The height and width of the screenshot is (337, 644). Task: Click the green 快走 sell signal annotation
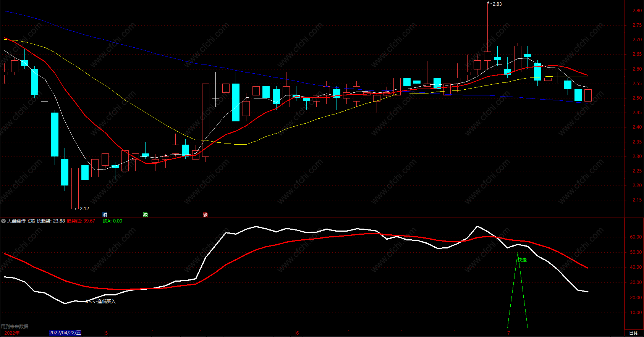pyautogui.click(x=522, y=260)
